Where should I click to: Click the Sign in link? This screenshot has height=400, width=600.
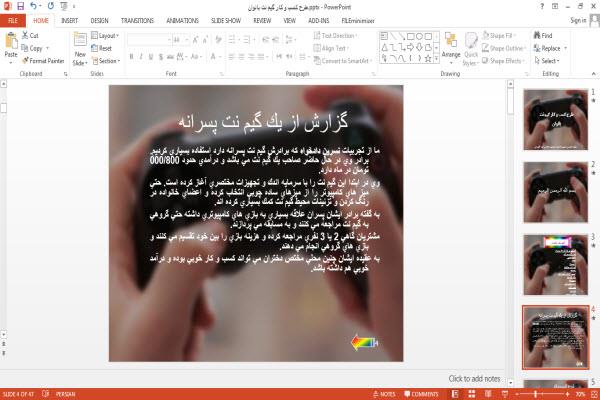[x=578, y=20]
